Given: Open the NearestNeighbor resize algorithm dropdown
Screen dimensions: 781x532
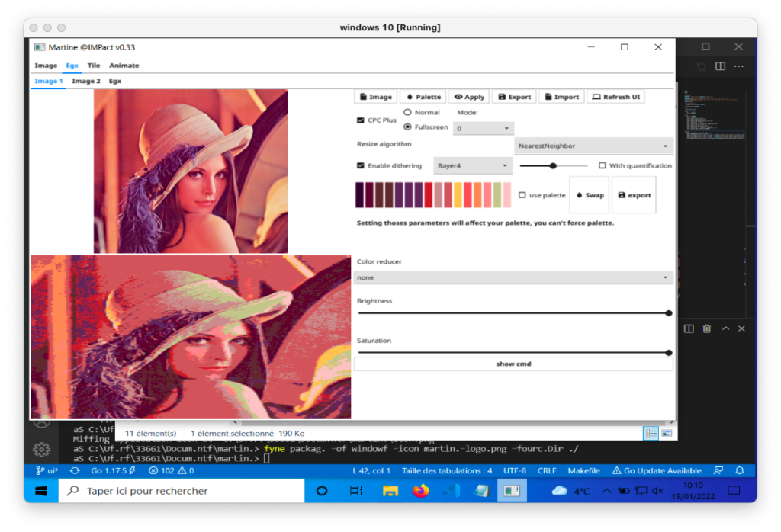Looking at the screenshot, I should pos(593,146).
